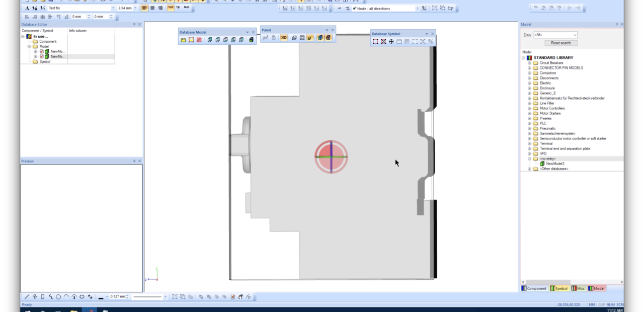Select the Polyline tool in the drawing toolbar
This screenshot has width=644, height=312.
point(35,296)
